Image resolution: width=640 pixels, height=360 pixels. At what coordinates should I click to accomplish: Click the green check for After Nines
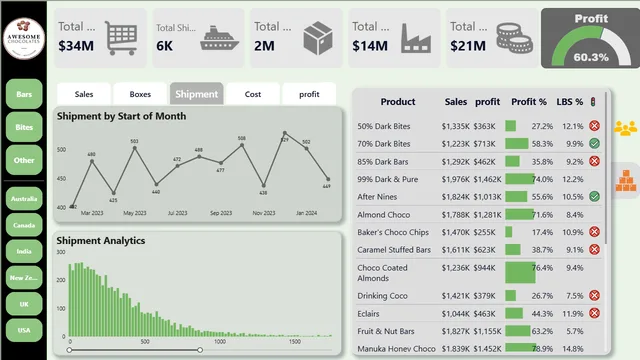(594, 196)
